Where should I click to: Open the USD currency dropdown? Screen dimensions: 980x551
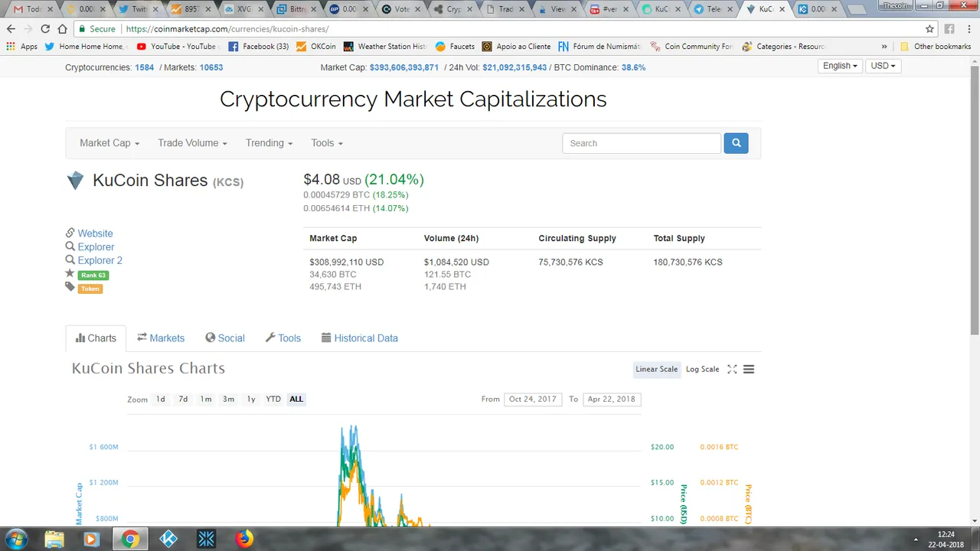click(884, 66)
